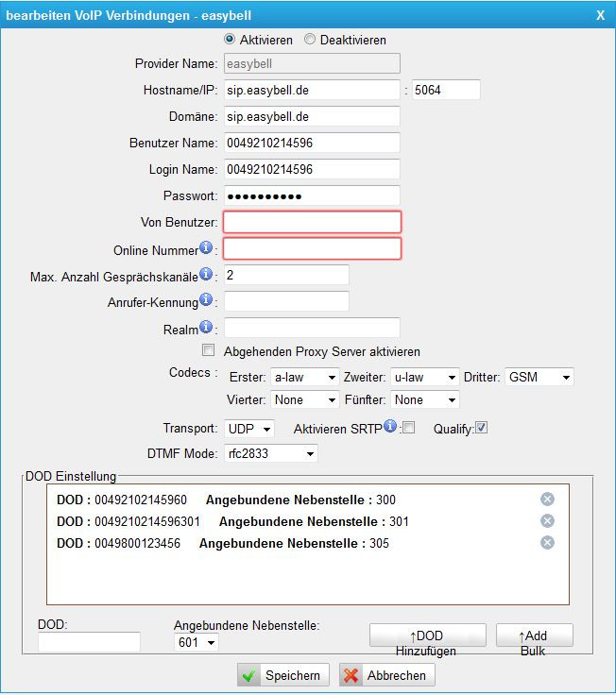
Task: Click the Speichern button
Action: [x=281, y=675]
